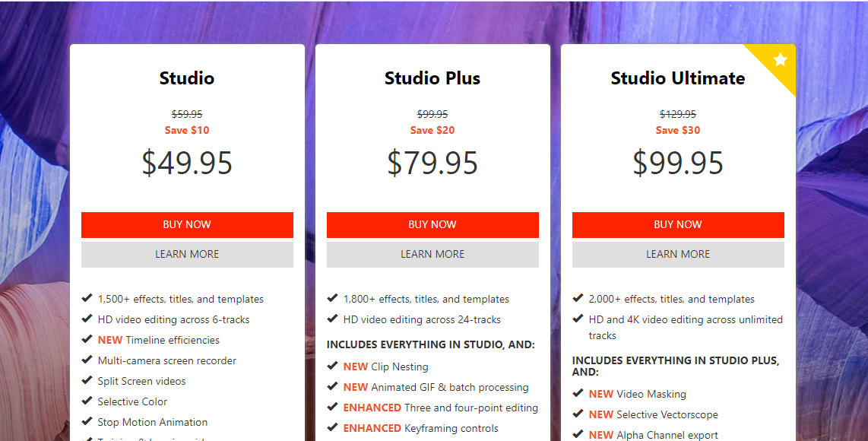Click checkmark beside ENHANCED Keyframing controls
Image resolution: width=868 pixels, height=441 pixels.
point(332,428)
